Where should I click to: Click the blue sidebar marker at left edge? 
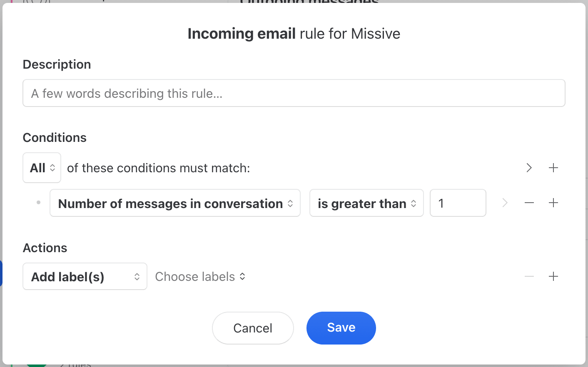coord(1,273)
